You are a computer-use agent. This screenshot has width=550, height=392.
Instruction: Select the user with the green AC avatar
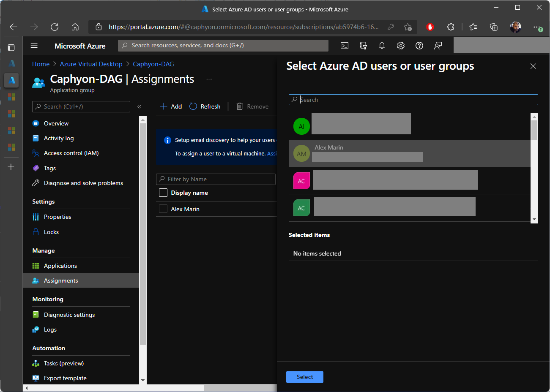[410, 208]
